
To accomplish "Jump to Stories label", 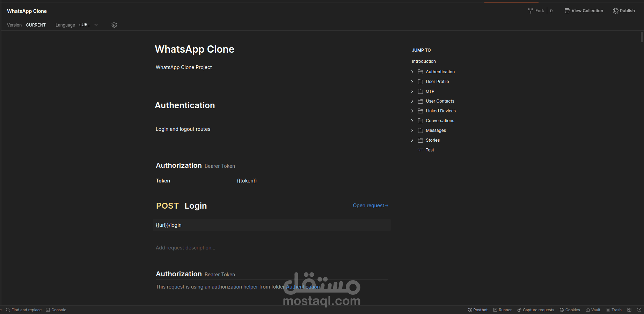I will 433,140.
